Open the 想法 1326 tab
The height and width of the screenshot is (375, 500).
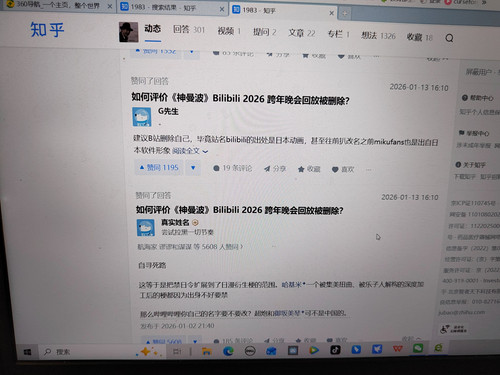tap(378, 35)
